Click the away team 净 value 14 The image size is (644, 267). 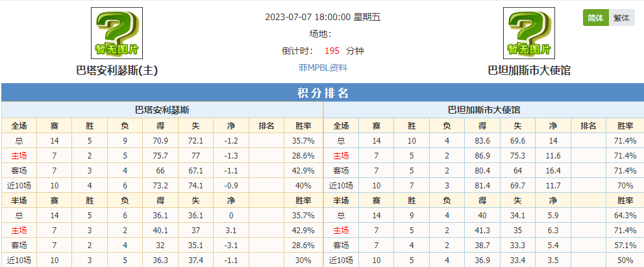click(x=553, y=141)
